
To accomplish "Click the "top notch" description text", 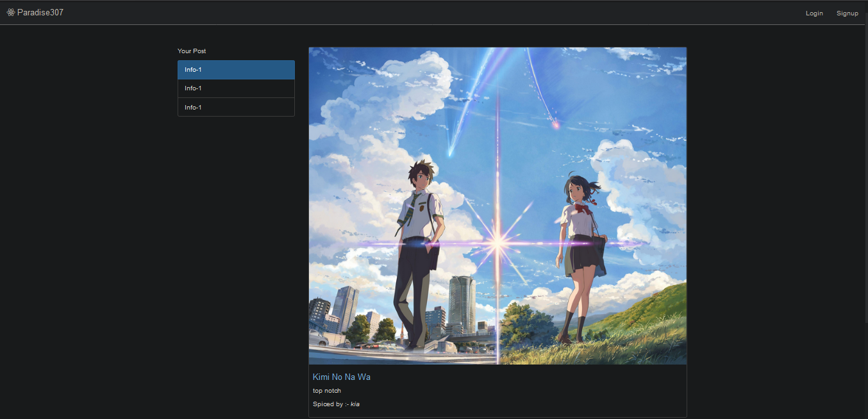I will click(327, 391).
